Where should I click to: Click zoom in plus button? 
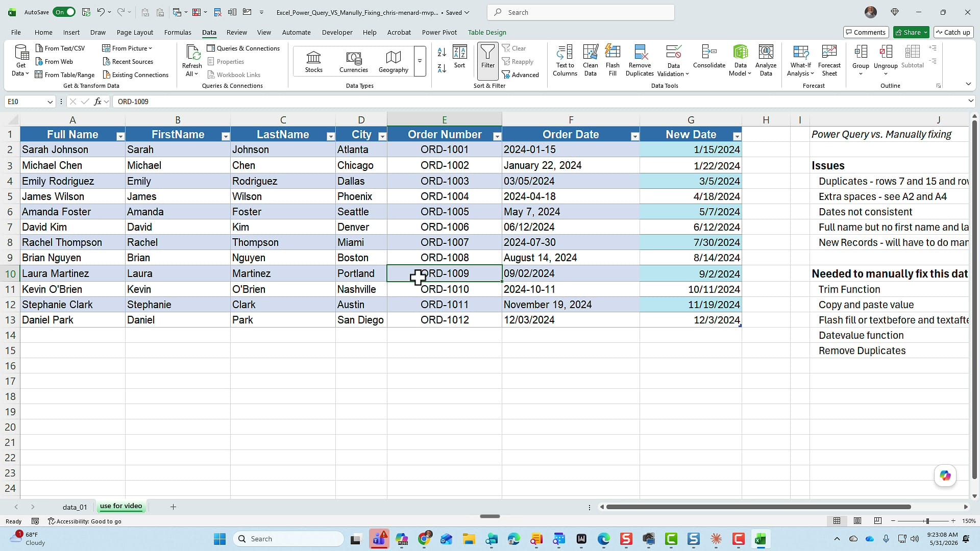(953, 521)
